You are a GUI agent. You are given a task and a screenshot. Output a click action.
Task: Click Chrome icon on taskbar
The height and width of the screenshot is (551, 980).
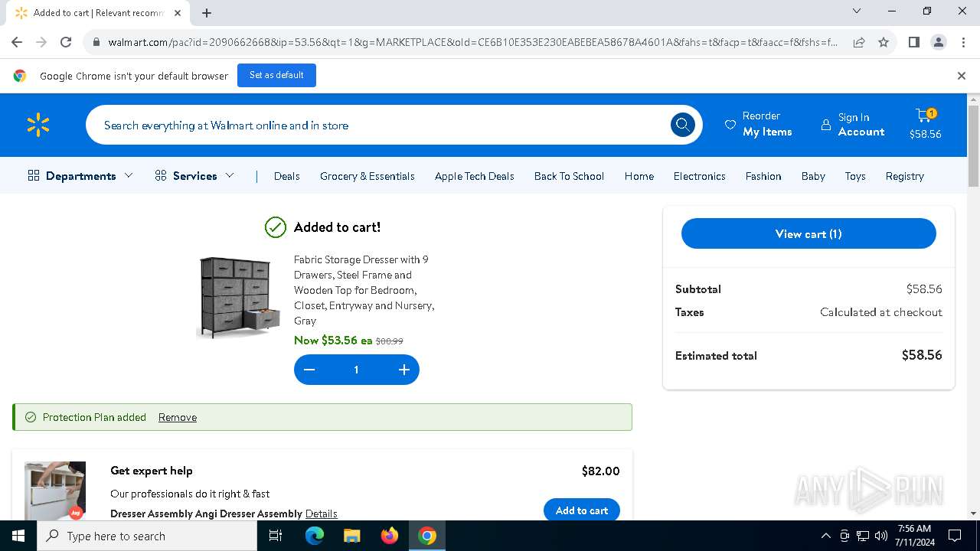(427, 536)
